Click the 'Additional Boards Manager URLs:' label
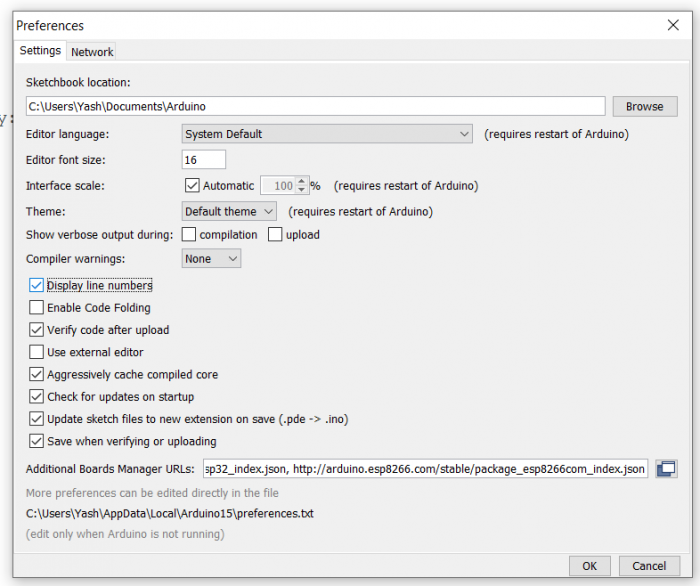This screenshot has height=586, width=700. pyautogui.click(x=110, y=469)
